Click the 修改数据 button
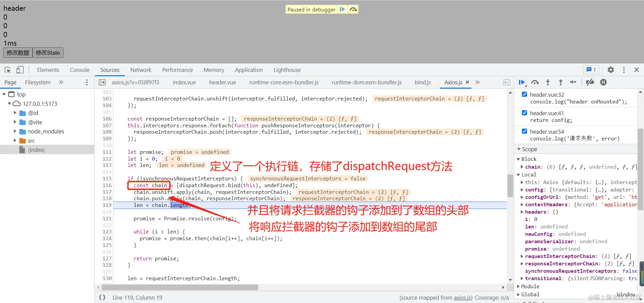644x303 pixels. [x=18, y=53]
